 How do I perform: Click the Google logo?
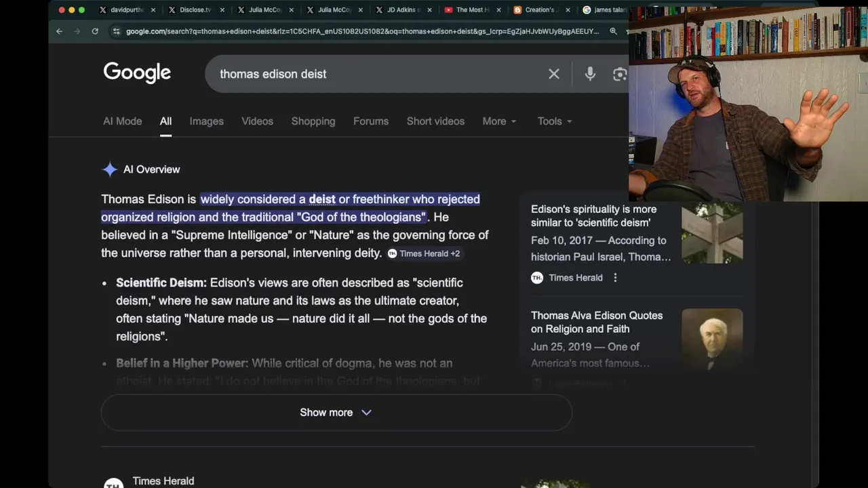point(137,73)
